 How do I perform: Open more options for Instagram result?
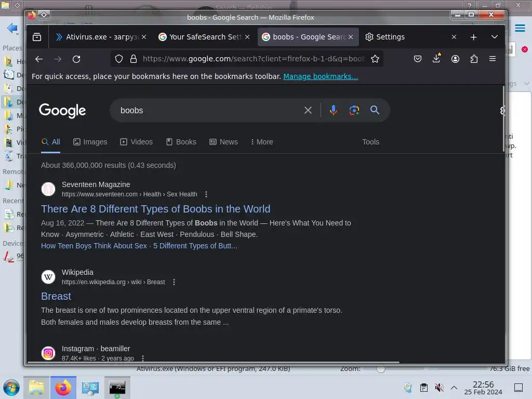[x=143, y=358]
